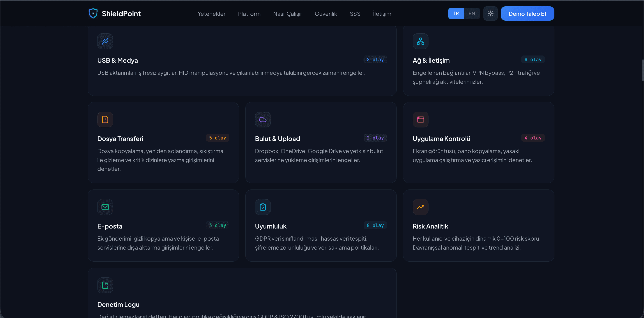
Task: Click the Ekran görüntüsü description text
Action: click(x=472, y=155)
